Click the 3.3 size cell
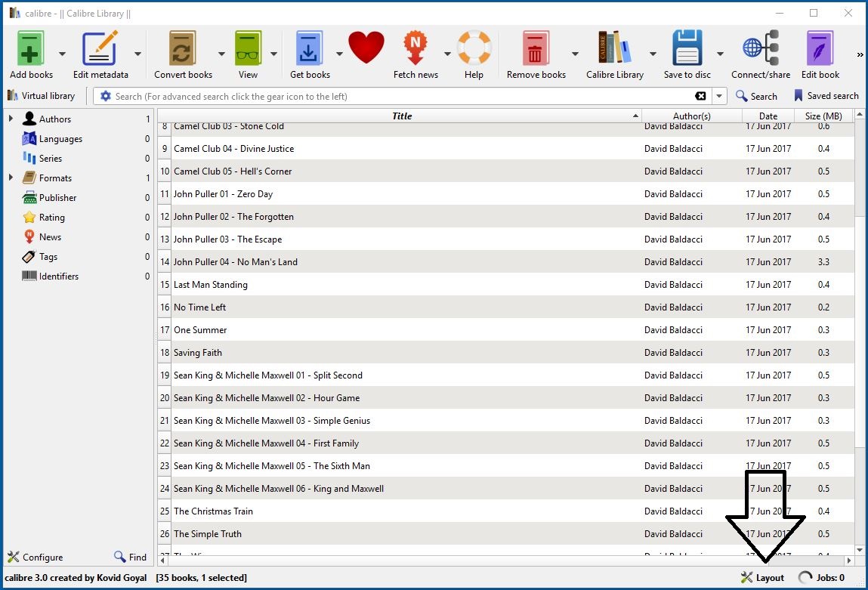The width and height of the screenshot is (868, 590). [823, 262]
